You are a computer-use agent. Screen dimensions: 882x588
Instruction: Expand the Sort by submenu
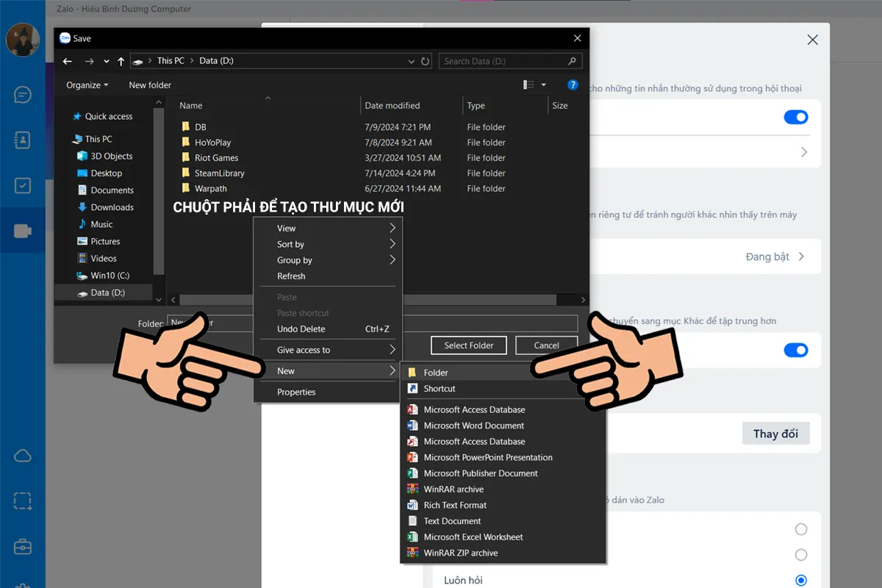point(328,244)
